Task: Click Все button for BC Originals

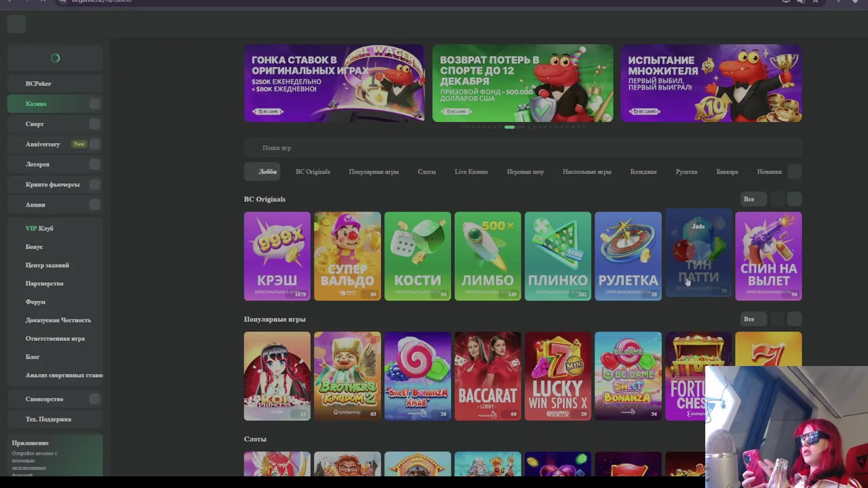Action: 752,199
